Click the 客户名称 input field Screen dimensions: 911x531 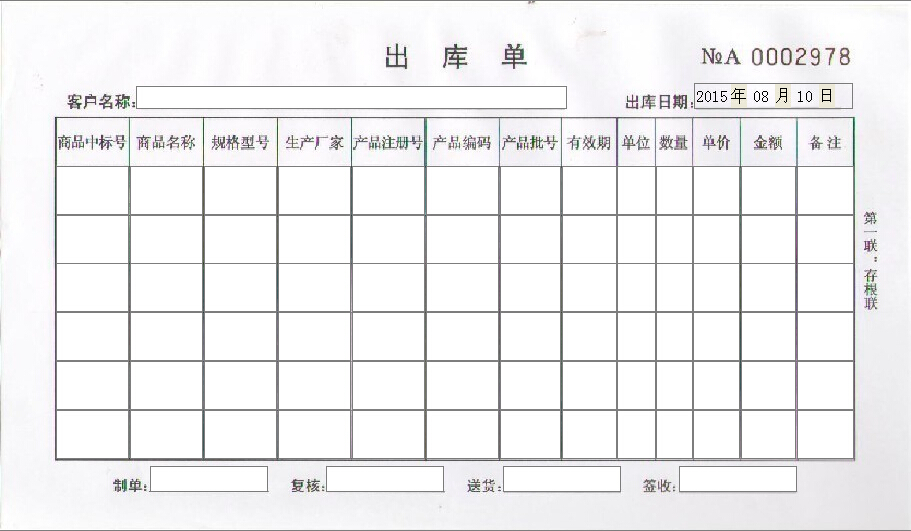pos(352,98)
